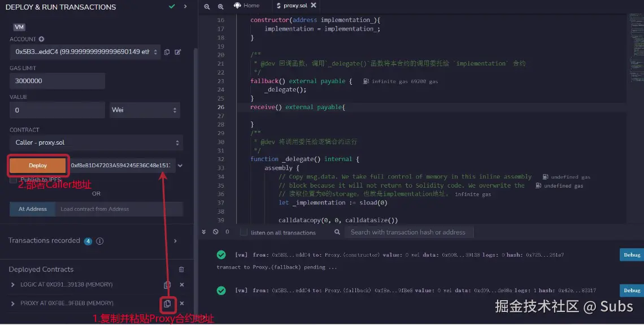Image resolution: width=644 pixels, height=325 pixels.
Task: Expand the LOGIC AT 0XD91...39138 contract
Action: [x=13, y=285]
